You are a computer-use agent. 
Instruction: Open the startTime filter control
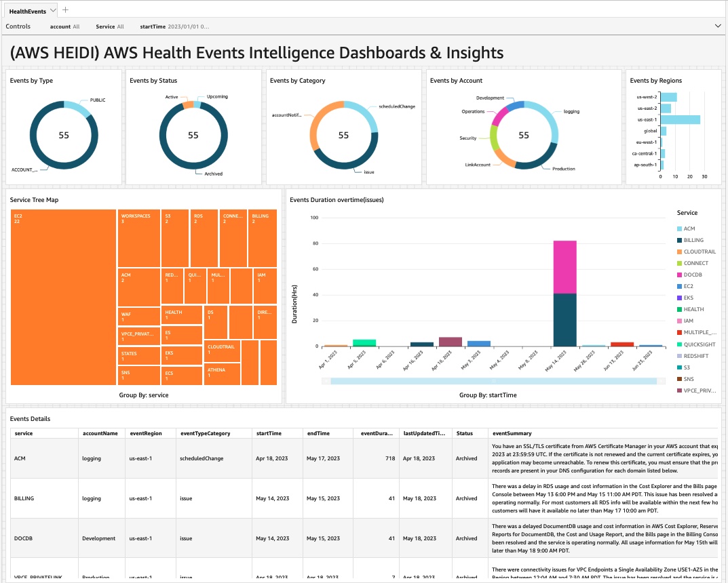tap(174, 26)
